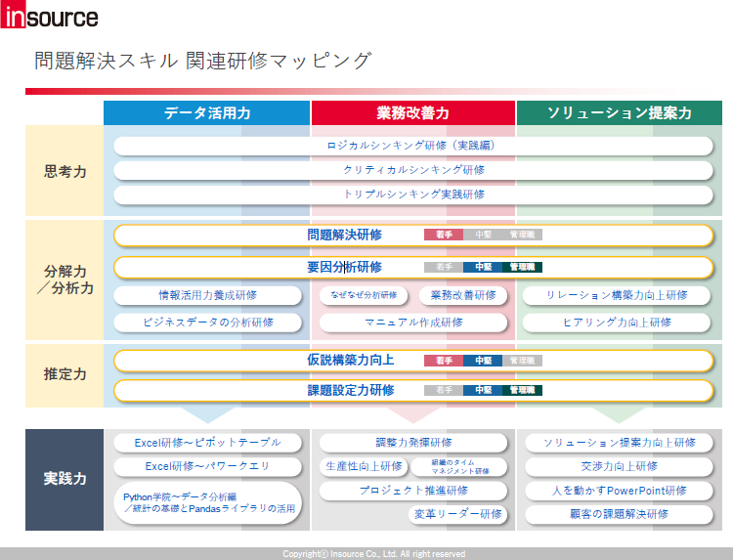Open リレーション構築力向上研修

pyautogui.click(x=617, y=295)
